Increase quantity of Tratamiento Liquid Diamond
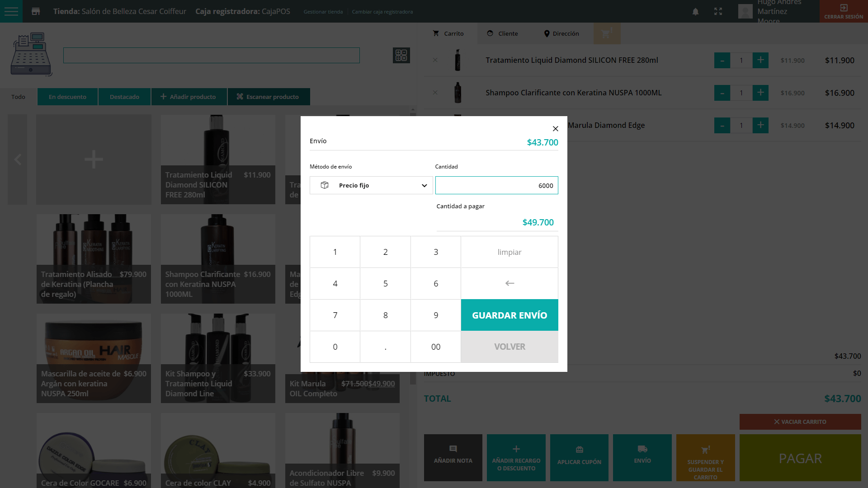Image resolution: width=868 pixels, height=488 pixels. (x=760, y=60)
